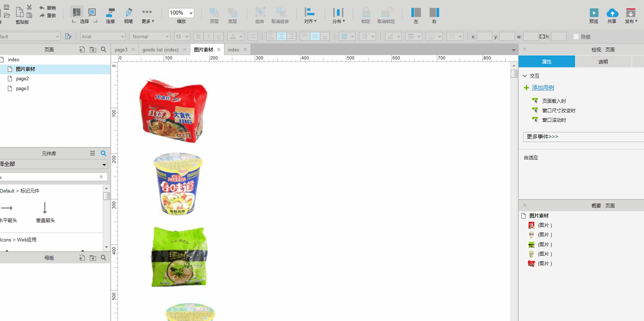Click the Undo (撤销) button
The height and width of the screenshot is (321, 644).
tap(47, 8)
